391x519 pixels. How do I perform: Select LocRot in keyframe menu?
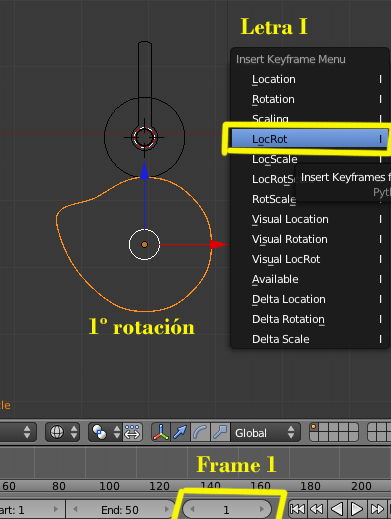coord(310,139)
